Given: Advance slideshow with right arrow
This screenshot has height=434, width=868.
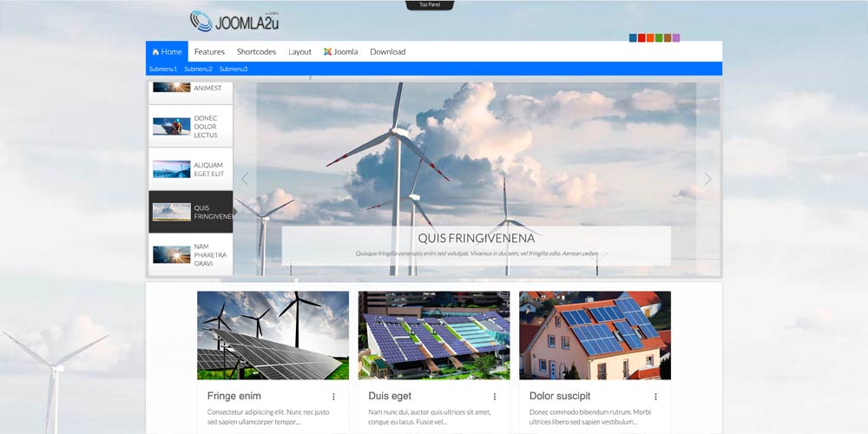Looking at the screenshot, I should (x=707, y=179).
